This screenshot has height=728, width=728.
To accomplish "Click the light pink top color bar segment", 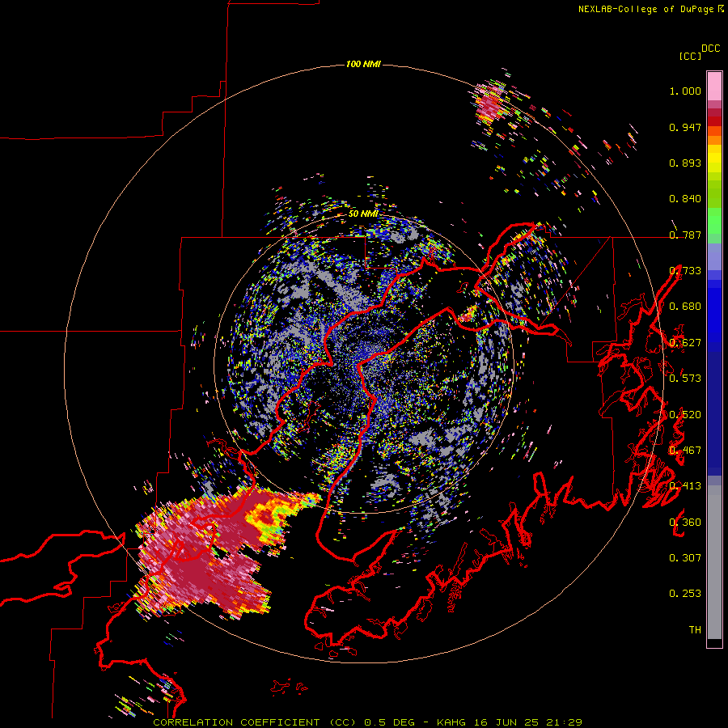I will point(714,86).
